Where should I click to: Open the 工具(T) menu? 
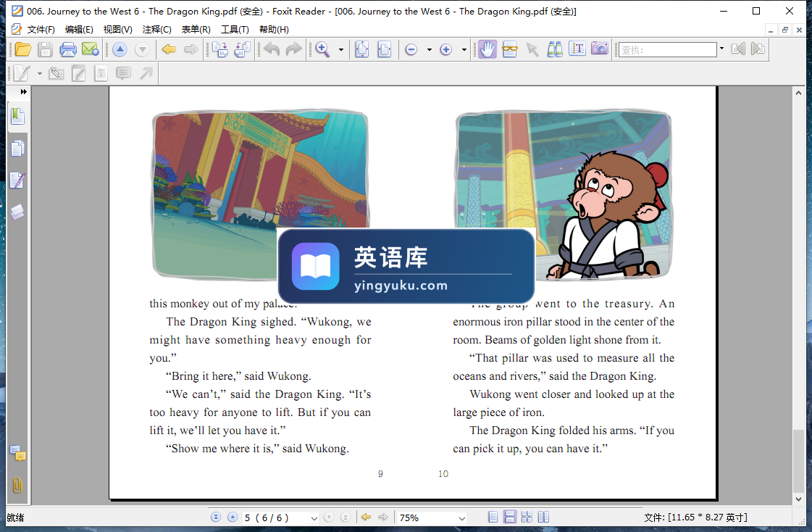235,30
